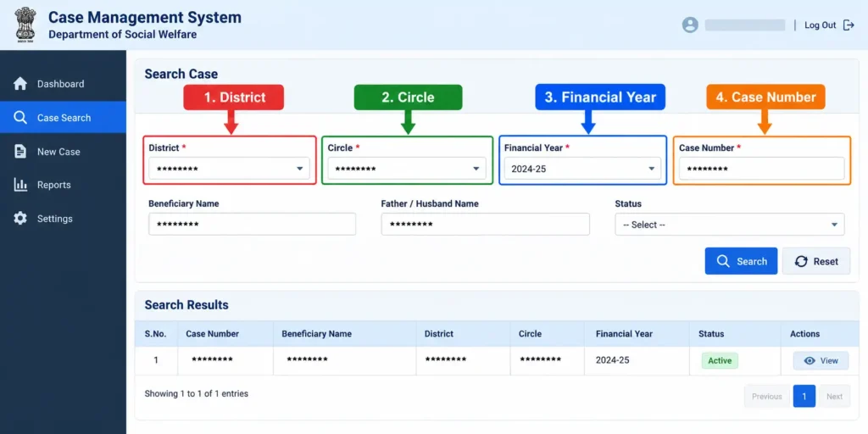Open the Dashboard menu item

(63, 84)
